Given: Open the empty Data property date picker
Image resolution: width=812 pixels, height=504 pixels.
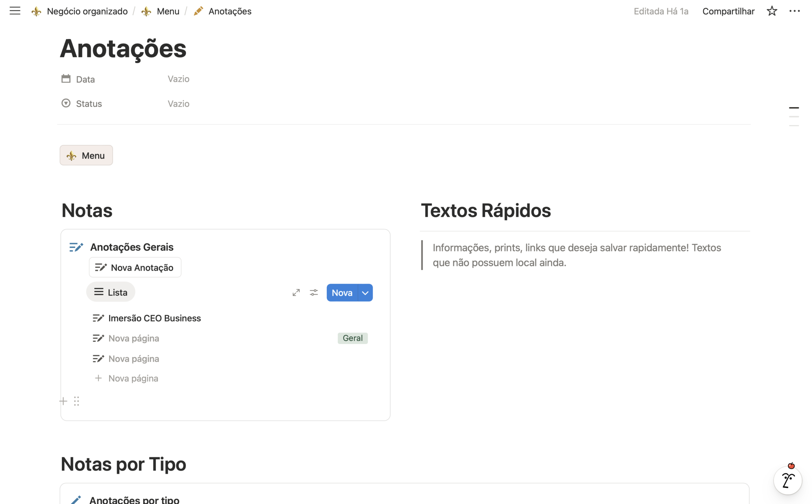Looking at the screenshot, I should pos(178,79).
